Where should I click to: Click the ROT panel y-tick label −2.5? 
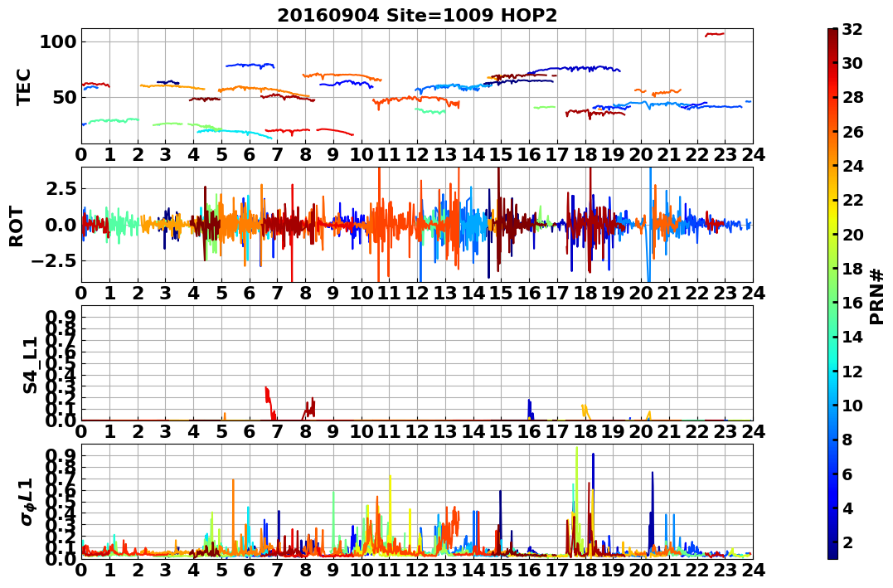[x=52, y=261]
